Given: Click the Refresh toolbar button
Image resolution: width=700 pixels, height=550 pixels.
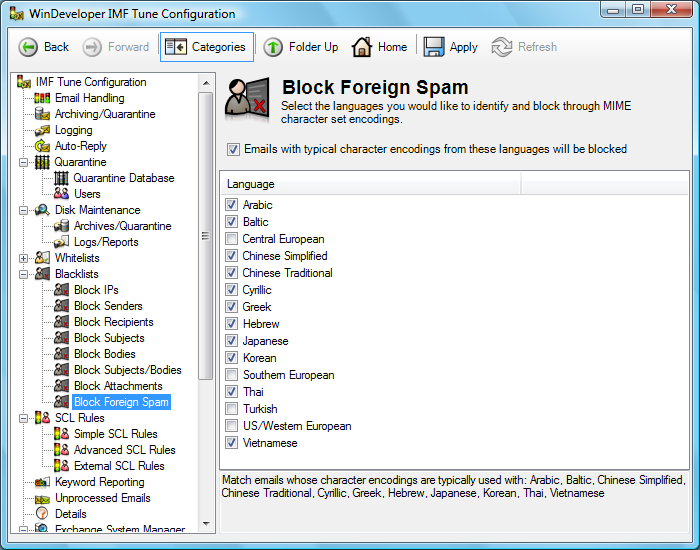Looking at the screenshot, I should click(x=524, y=47).
